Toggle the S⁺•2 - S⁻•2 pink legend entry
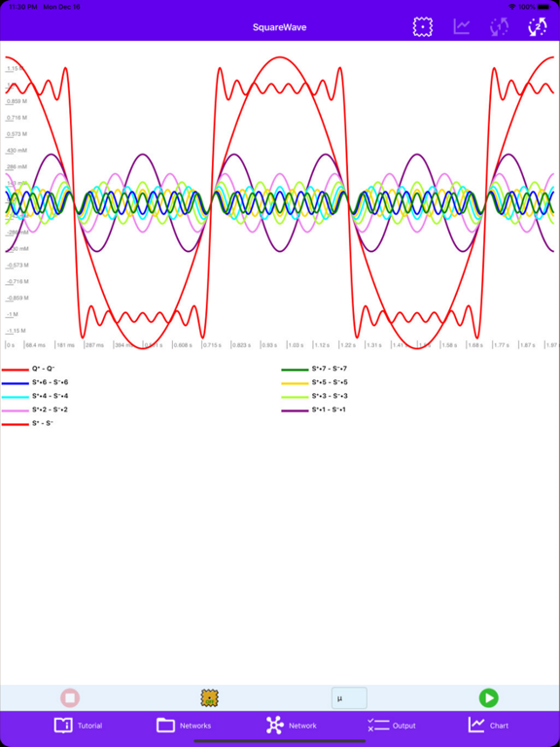The width and height of the screenshot is (560, 747). click(35, 409)
